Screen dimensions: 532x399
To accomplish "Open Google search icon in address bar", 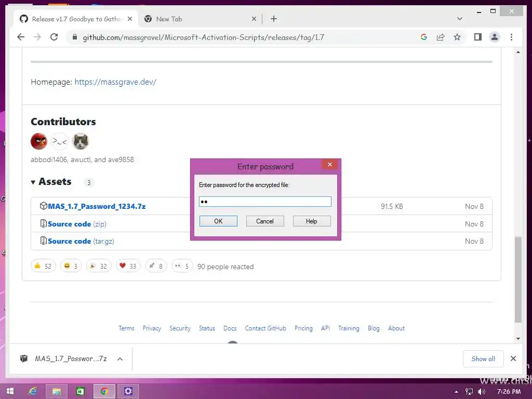I will [424, 37].
